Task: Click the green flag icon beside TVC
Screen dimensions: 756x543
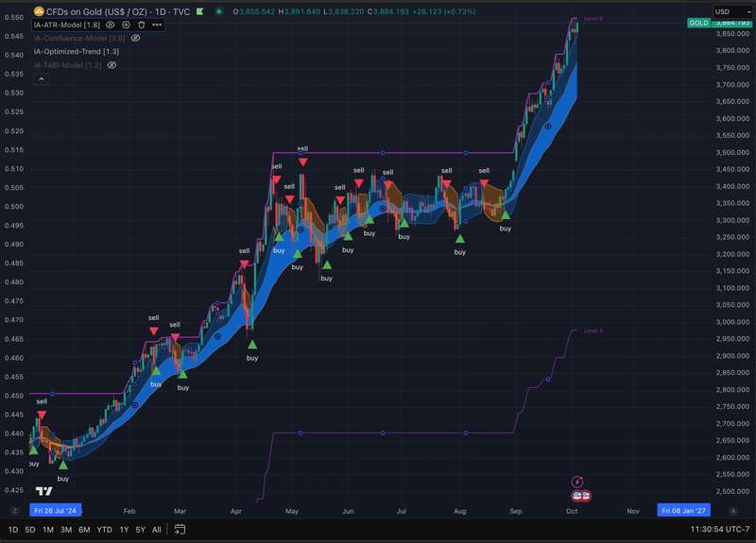Action: (x=199, y=11)
